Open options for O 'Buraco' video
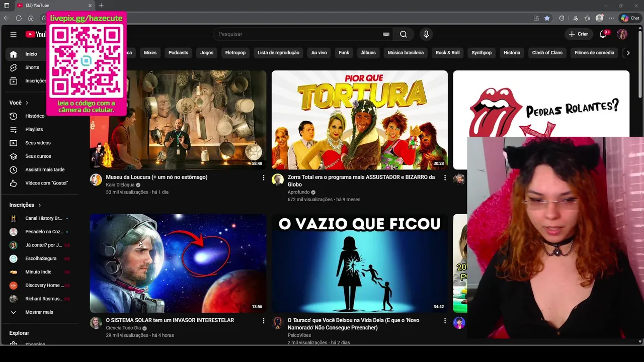The height and width of the screenshot is (362, 644). coord(445,321)
